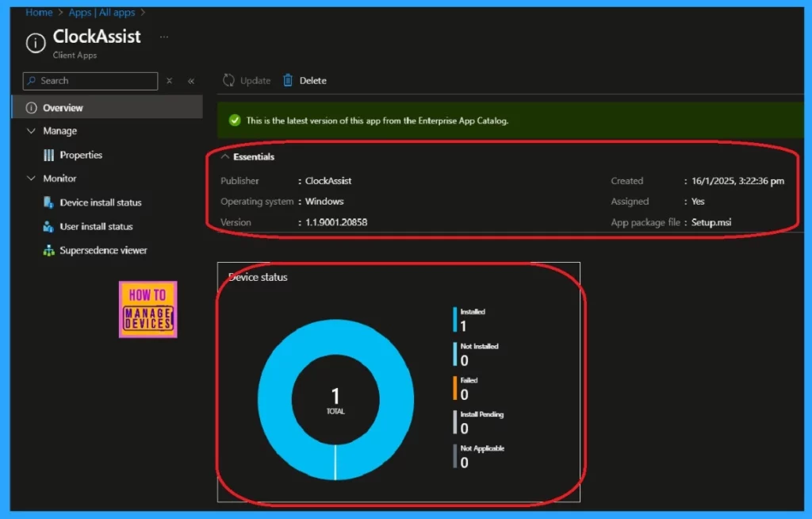The width and height of the screenshot is (812, 519).
Task: Click the App package file Setup.msi
Action: (711, 222)
